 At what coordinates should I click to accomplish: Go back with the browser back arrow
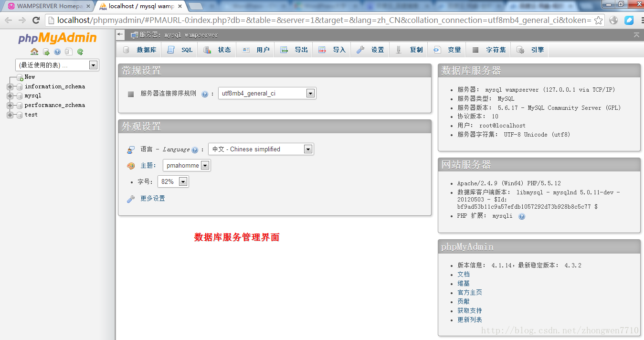point(9,20)
